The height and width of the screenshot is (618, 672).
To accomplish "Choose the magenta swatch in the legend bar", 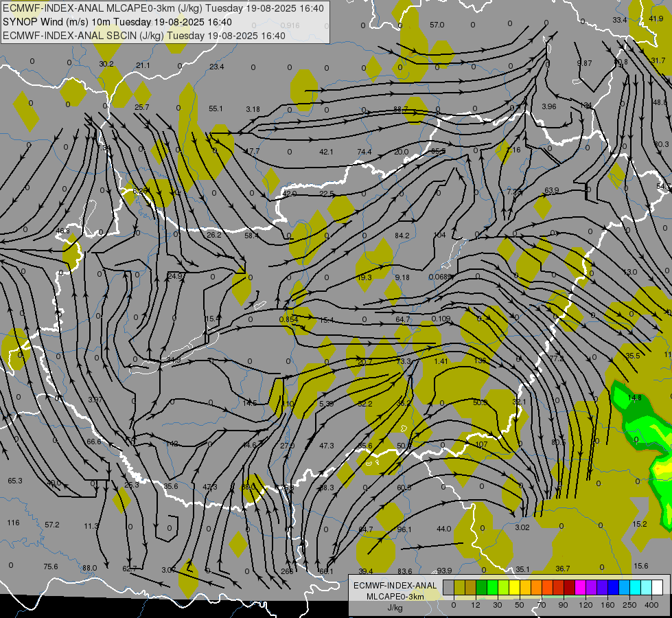I will pos(581,587).
